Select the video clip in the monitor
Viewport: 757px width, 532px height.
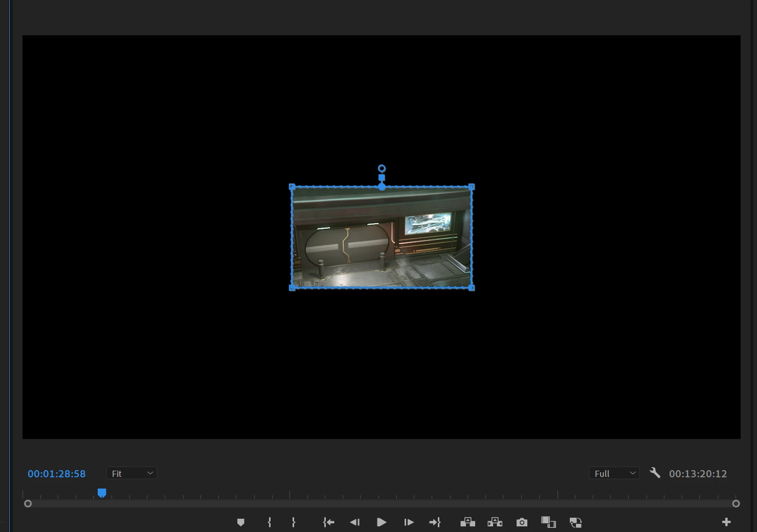tap(382, 237)
